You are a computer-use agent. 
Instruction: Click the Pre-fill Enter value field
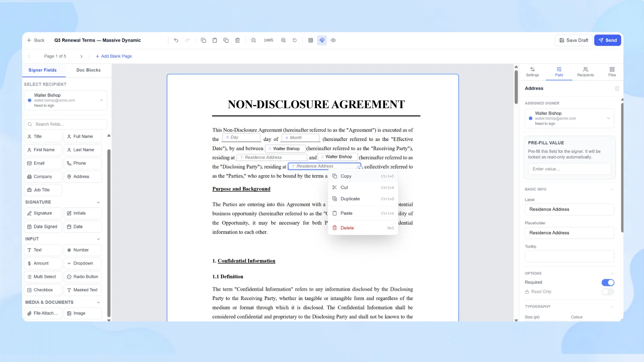(x=569, y=169)
